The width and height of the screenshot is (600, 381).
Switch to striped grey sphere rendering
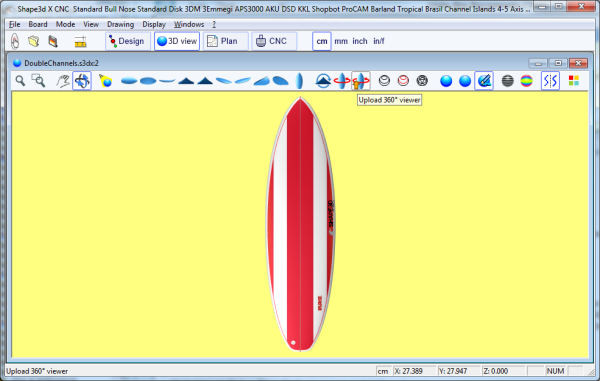507,81
